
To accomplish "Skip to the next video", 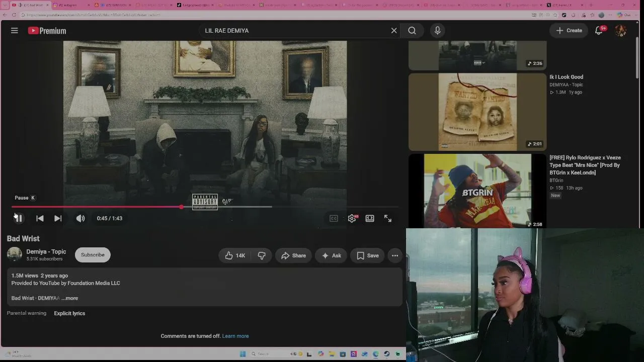I will pos(58,218).
